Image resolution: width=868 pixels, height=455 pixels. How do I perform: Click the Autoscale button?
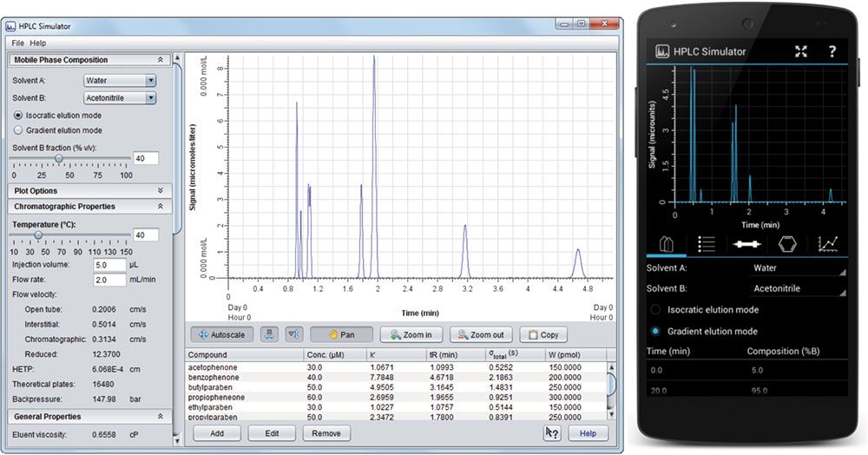(222, 334)
